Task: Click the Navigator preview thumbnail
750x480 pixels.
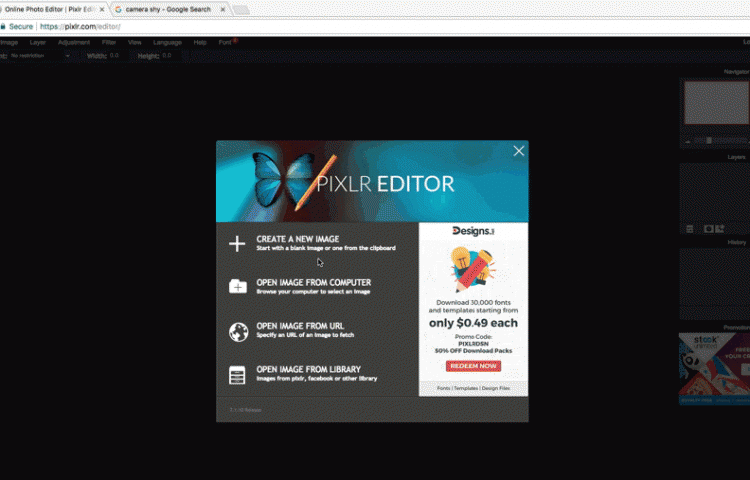Action: point(717,103)
